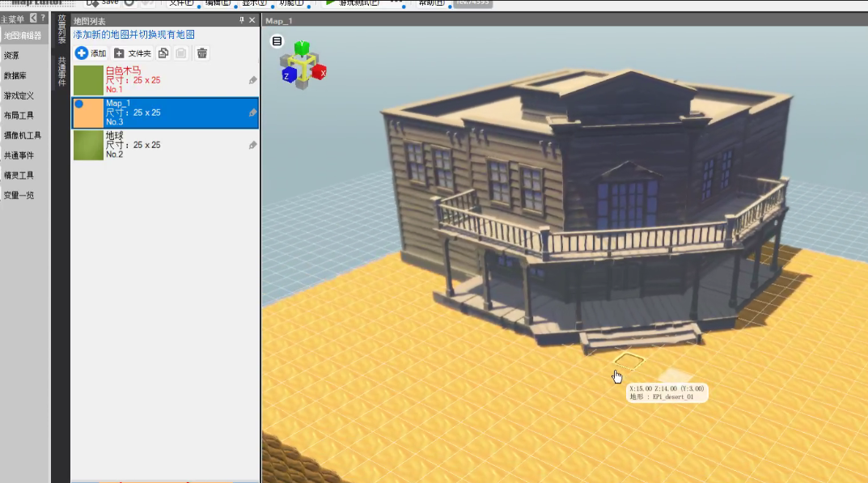Click the 添加 (add map) button
868x483 pixels.
pyautogui.click(x=91, y=53)
